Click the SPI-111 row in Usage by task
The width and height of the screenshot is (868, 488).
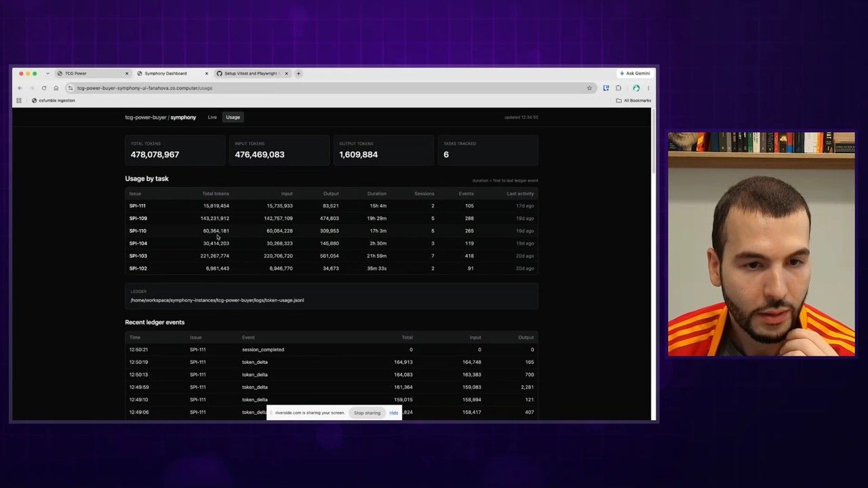point(332,206)
